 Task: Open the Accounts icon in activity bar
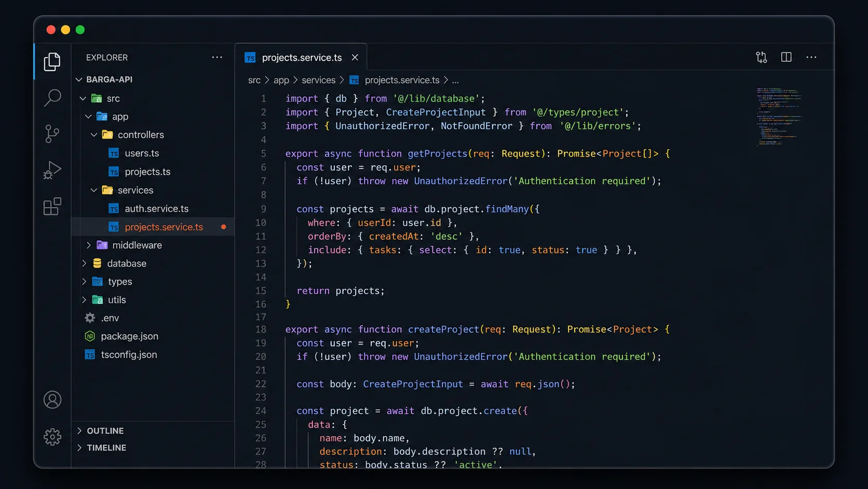(52, 400)
